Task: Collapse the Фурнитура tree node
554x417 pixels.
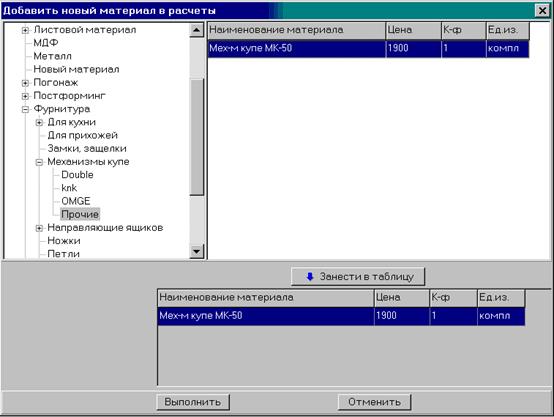Action: pos(25,110)
